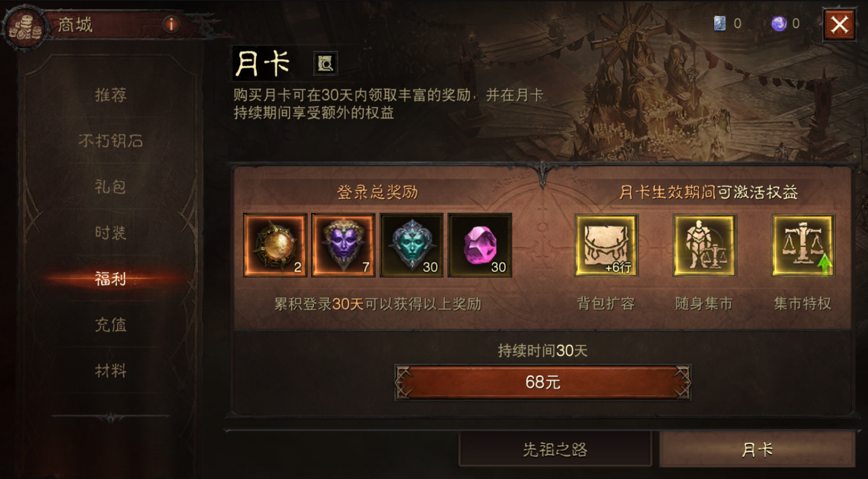View the 背包扩容 privilege icon
Screen dimensions: 868x479
[606, 245]
